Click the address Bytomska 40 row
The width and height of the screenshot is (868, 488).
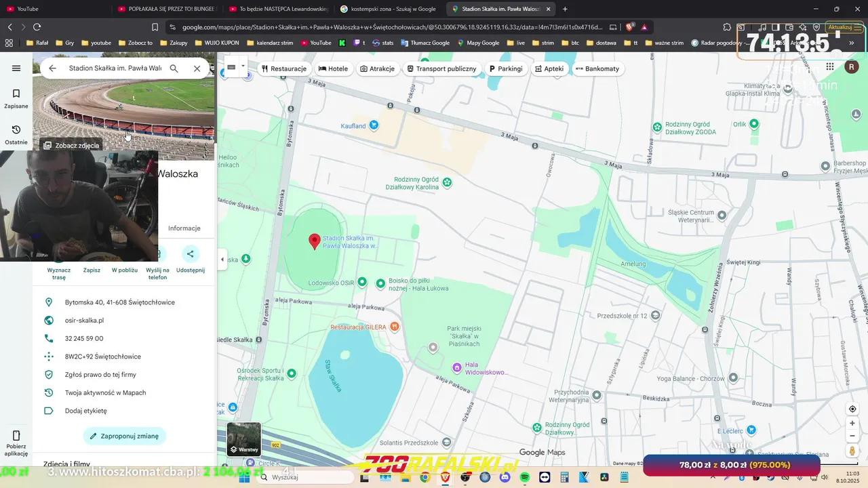[123, 302]
